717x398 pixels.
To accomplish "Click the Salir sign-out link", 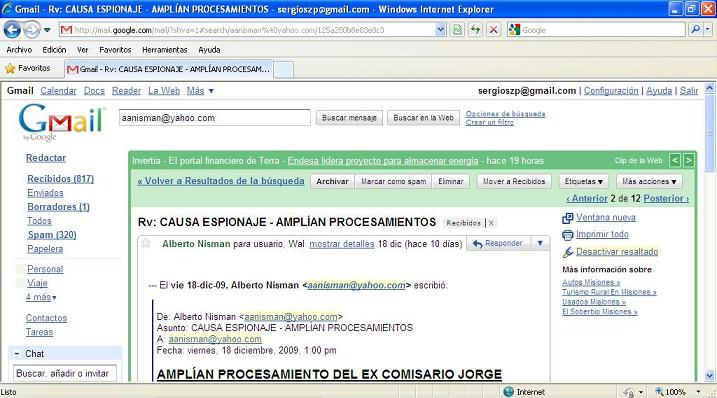I will point(689,91).
